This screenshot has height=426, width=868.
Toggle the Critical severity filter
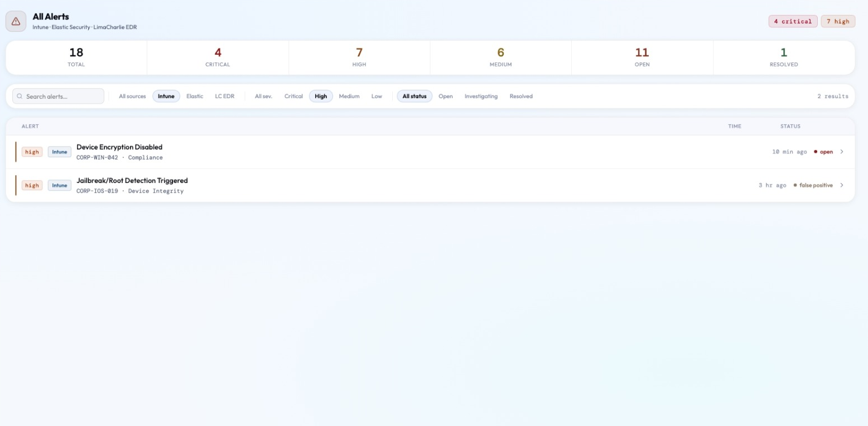point(293,96)
